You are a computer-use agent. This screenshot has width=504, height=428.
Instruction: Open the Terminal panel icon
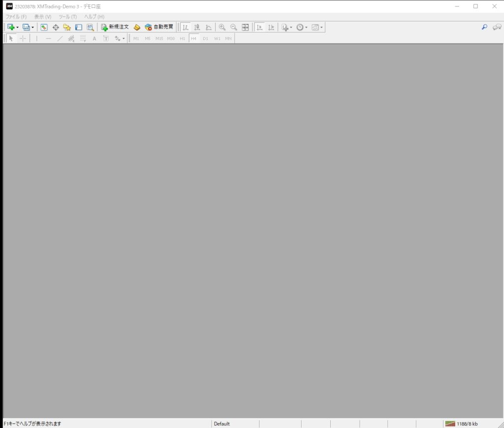78,27
